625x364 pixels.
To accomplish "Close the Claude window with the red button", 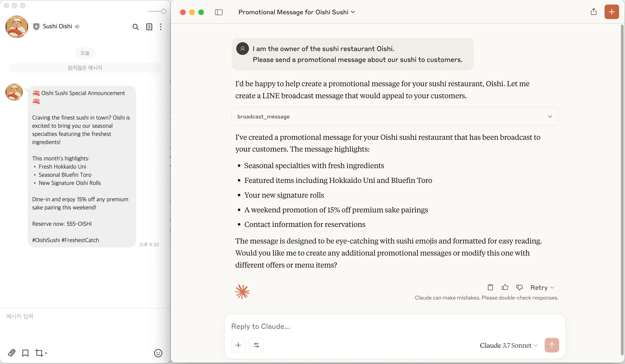I will coord(183,12).
